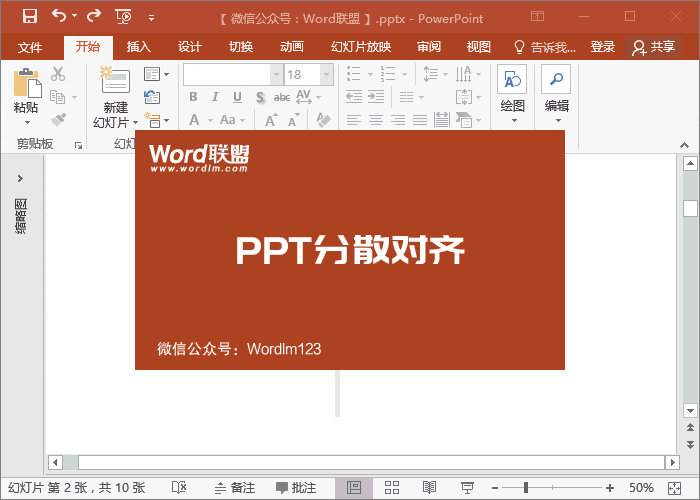The image size is (700, 500).
Task: Expand the 缩略图 thumbnail pane arrow
Action: point(20,179)
